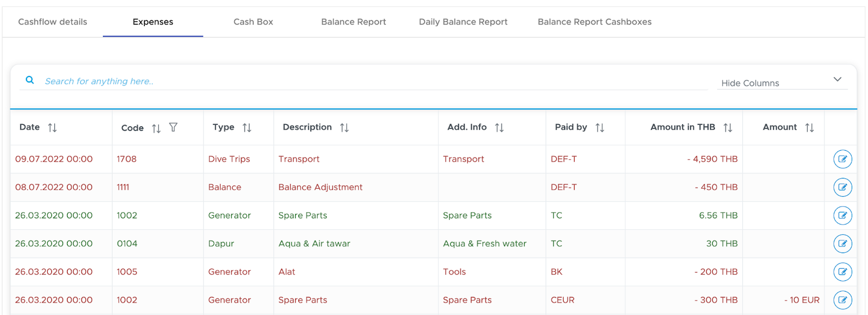
Task: Sort table by Date column
Action: coord(52,127)
